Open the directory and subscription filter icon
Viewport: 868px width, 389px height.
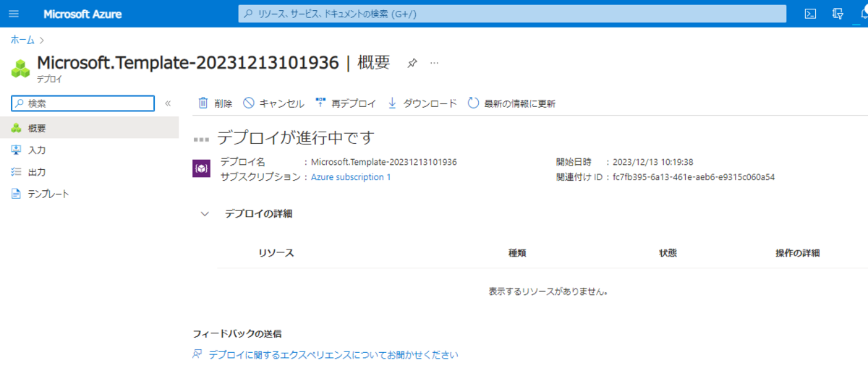click(x=838, y=14)
